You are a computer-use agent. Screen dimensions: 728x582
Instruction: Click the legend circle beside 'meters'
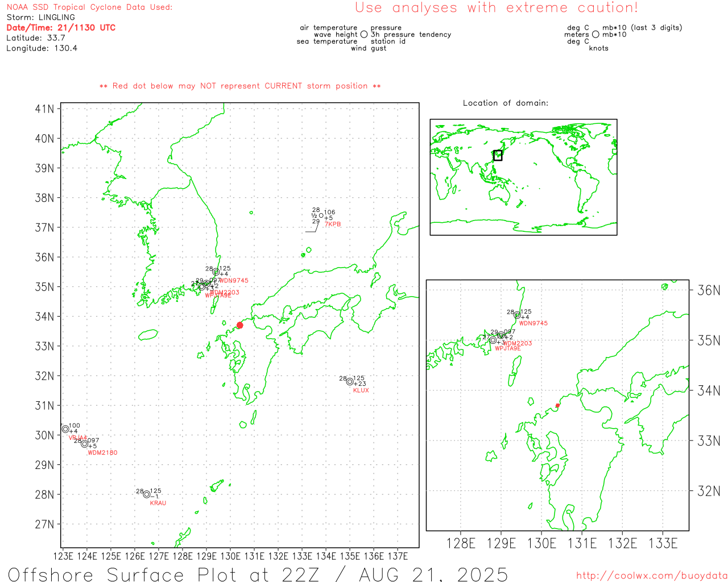tap(595, 35)
